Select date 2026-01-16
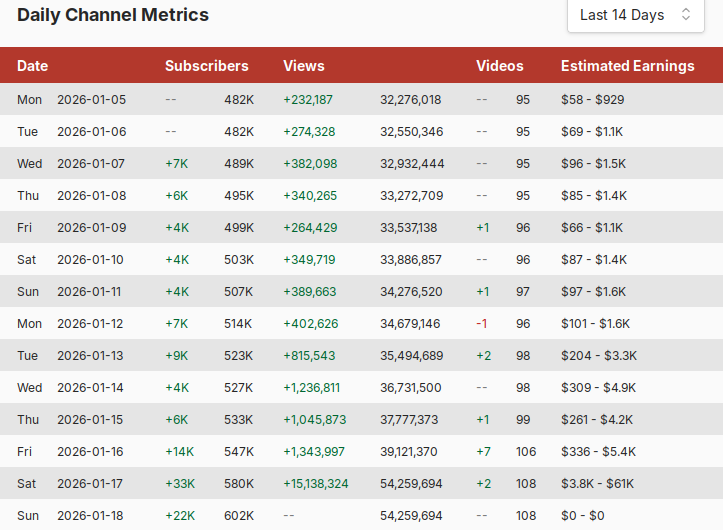This screenshot has height=530, width=723. coord(90,452)
